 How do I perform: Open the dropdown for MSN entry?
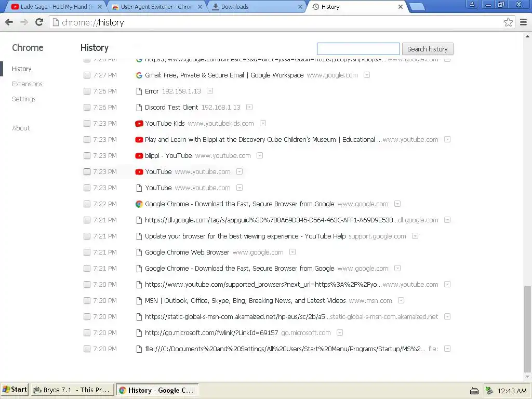tap(401, 300)
